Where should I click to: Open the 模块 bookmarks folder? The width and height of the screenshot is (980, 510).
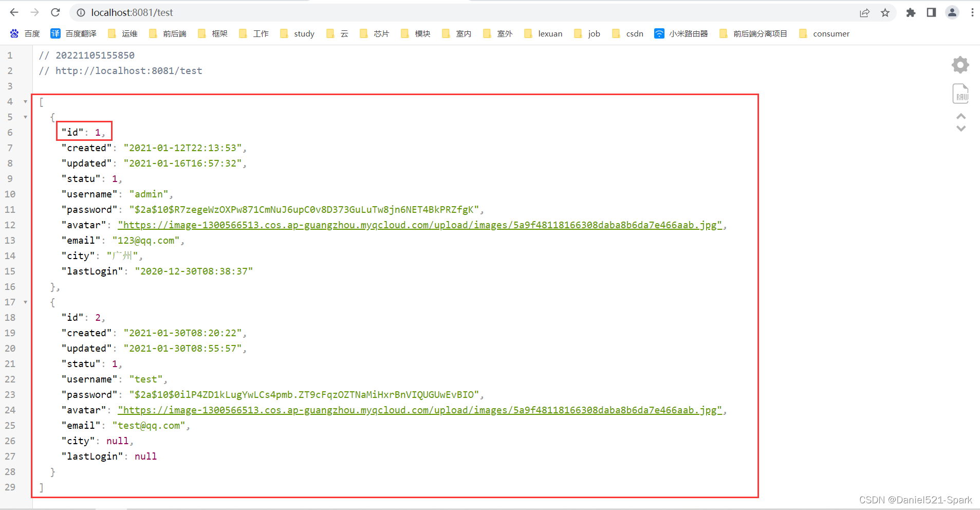click(416, 33)
